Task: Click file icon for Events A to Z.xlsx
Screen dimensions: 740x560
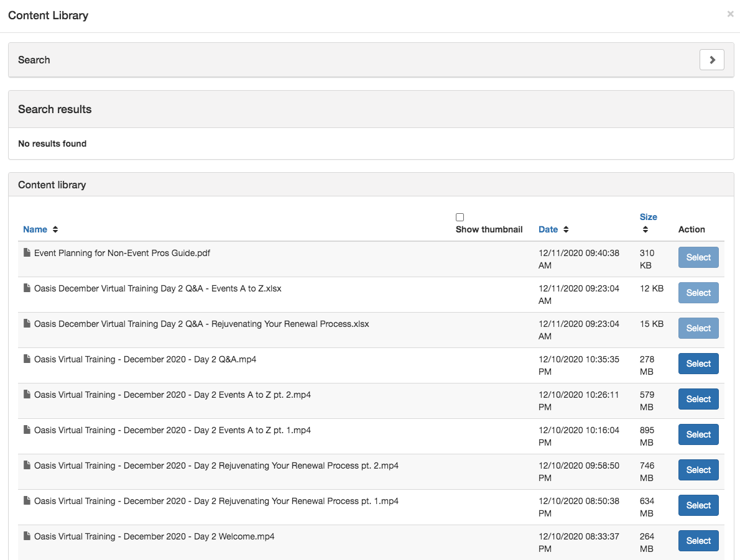Action: click(27, 288)
